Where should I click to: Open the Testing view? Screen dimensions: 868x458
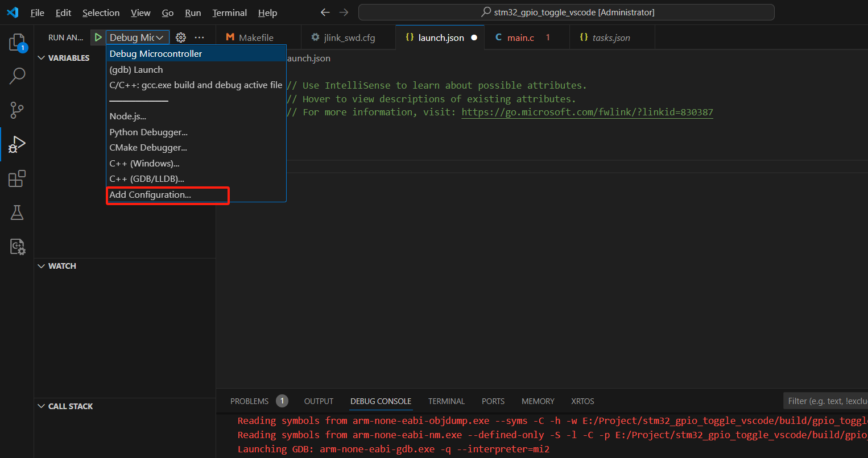(x=17, y=212)
